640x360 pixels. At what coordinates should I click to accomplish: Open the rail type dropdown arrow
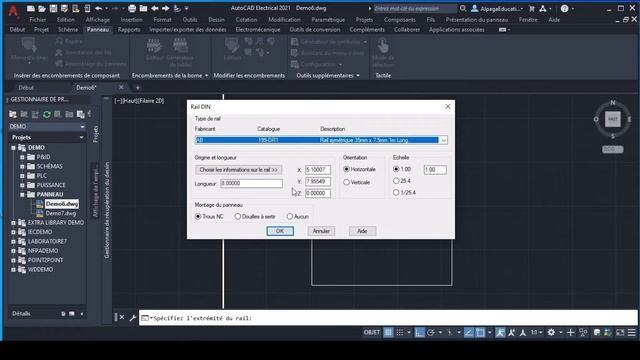[443, 140]
